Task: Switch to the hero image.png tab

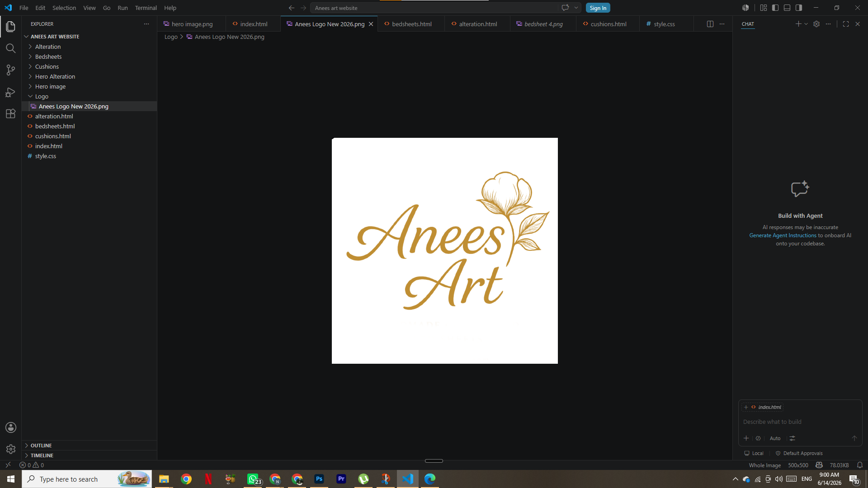Action: [192, 24]
